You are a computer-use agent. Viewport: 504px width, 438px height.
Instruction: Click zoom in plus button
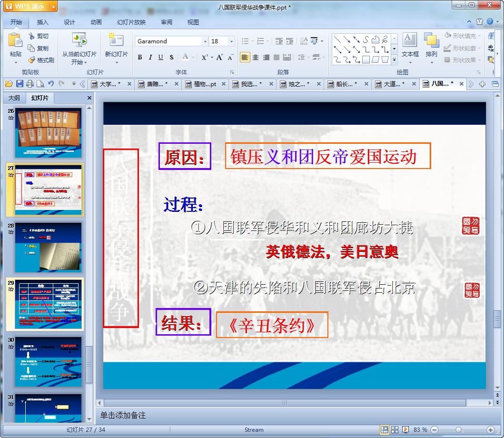point(491,429)
